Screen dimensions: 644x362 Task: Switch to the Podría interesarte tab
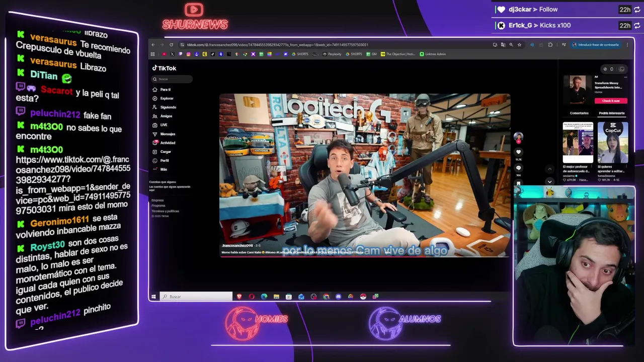[611, 113]
